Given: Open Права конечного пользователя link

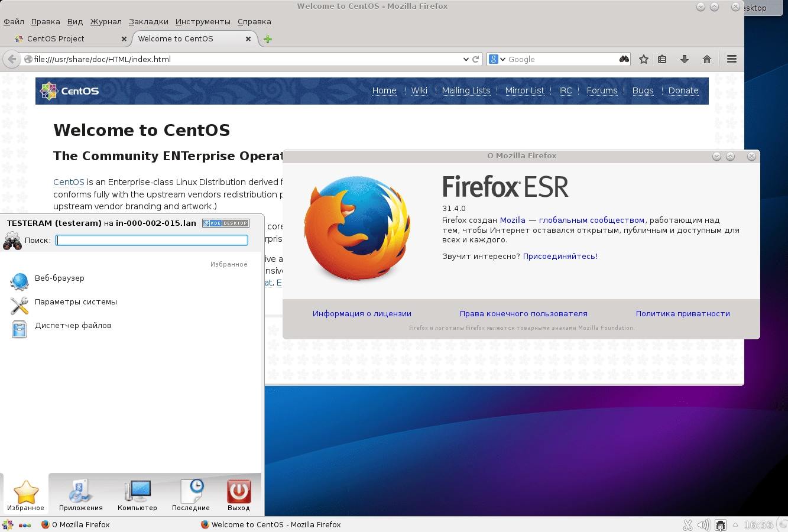Looking at the screenshot, I should [x=524, y=314].
